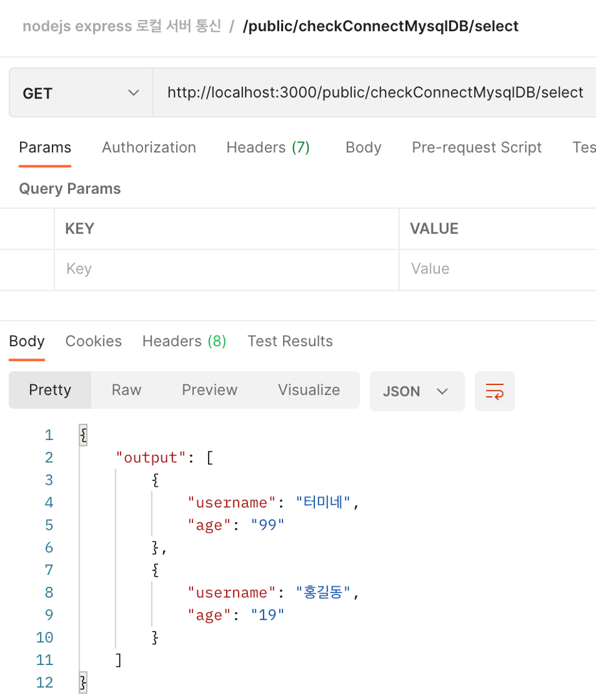Click the "19" age value
The image size is (596, 700).
tap(268, 615)
